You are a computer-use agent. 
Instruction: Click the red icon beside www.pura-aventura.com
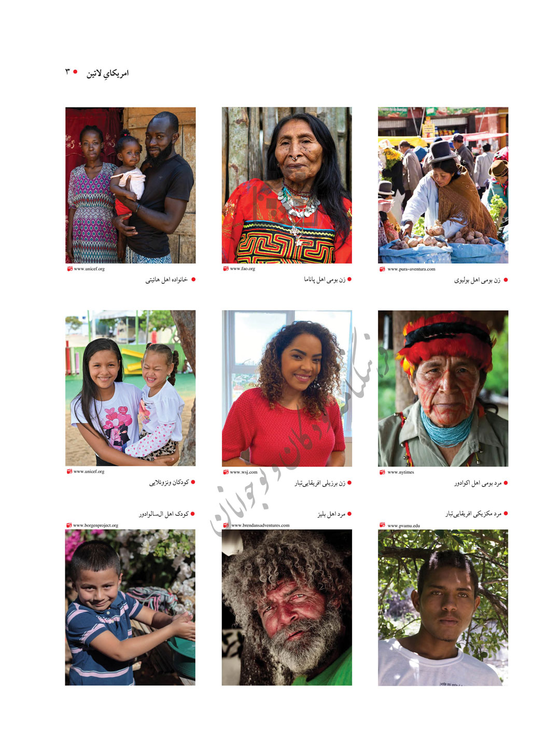tap(382, 269)
